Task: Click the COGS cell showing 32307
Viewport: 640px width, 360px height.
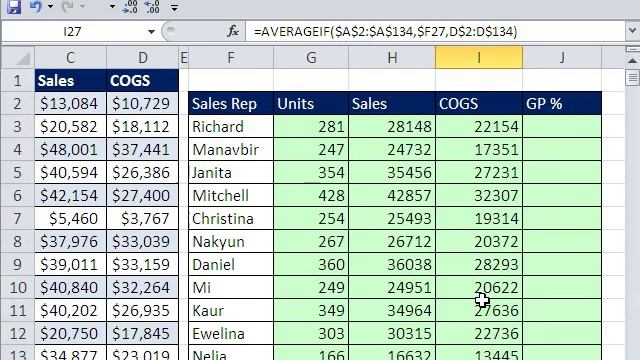Action: pos(479,195)
